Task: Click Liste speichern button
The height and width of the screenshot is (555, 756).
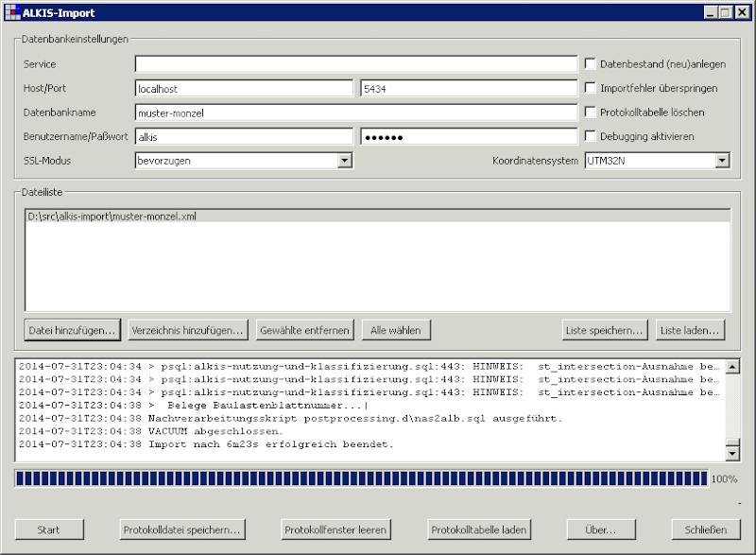Action: pos(605,330)
